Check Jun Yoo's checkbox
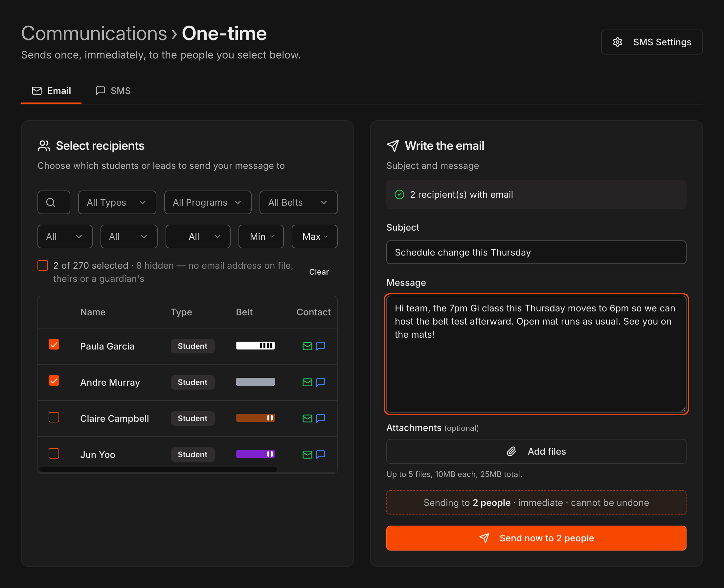Screen dimensions: 724x588 click(x=54, y=453)
